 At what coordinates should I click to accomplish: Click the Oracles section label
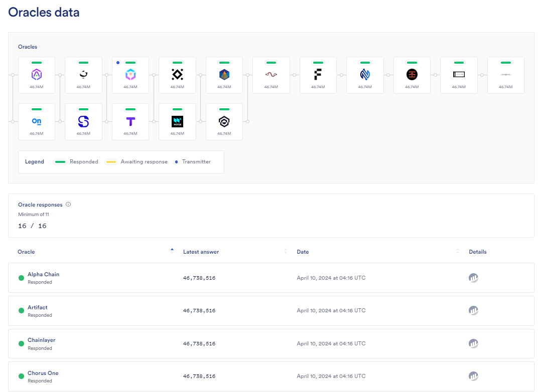coord(28,47)
